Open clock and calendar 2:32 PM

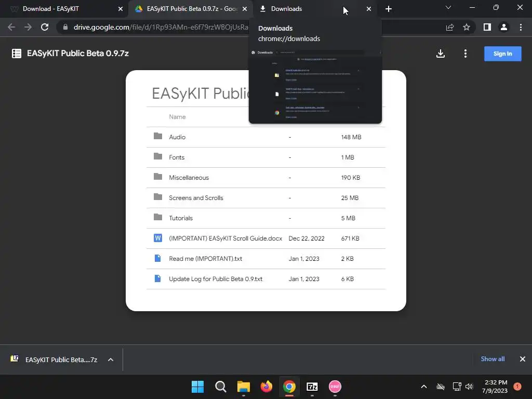click(495, 387)
